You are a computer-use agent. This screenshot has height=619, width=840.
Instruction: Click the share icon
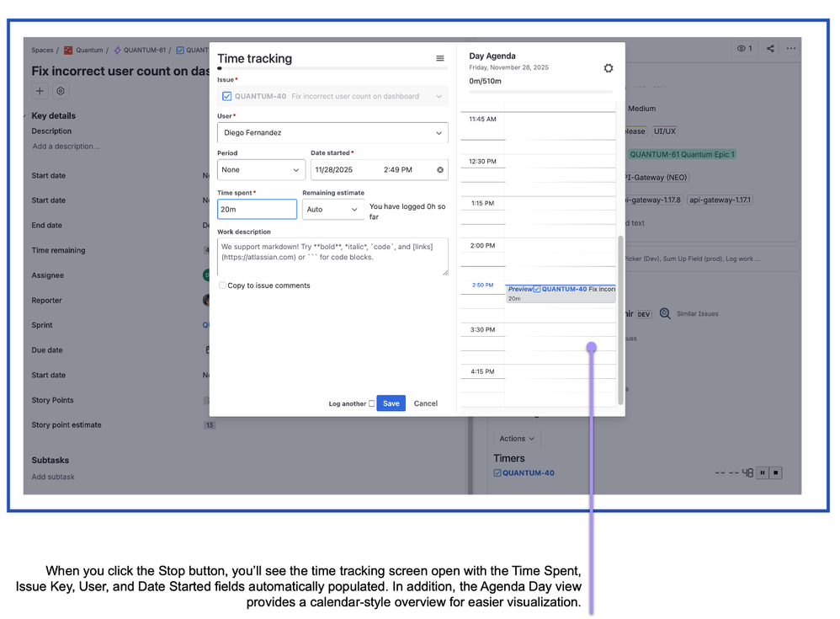770,48
